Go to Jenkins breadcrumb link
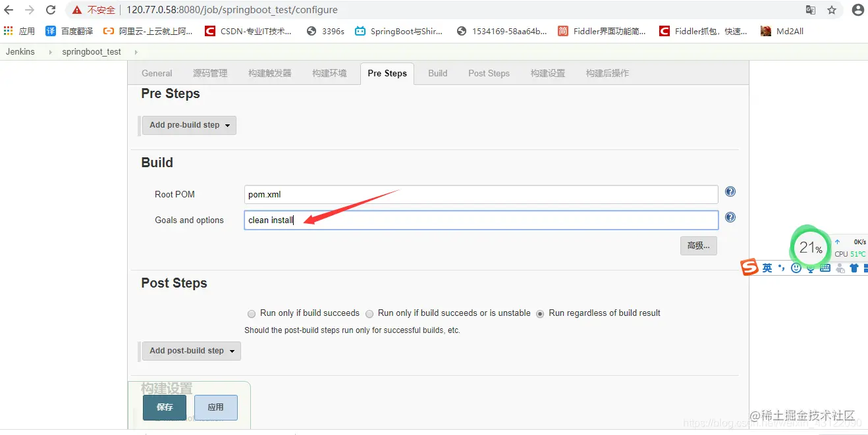Viewport: 868px width, 435px height. pos(20,52)
